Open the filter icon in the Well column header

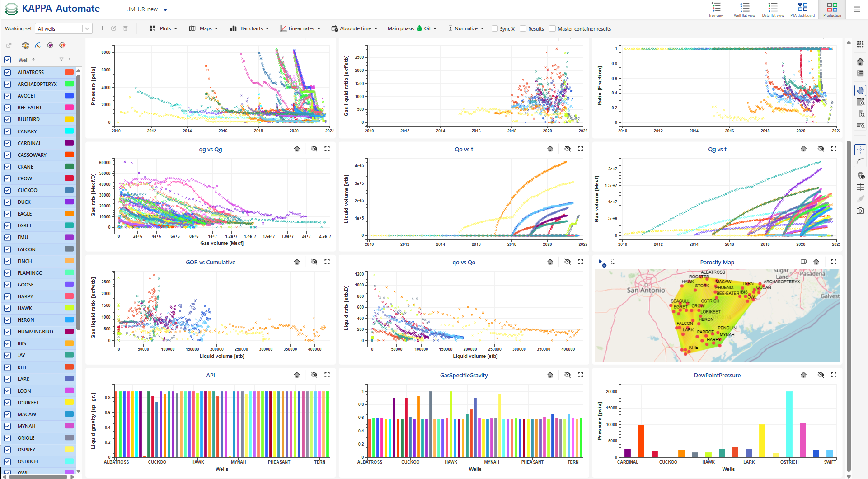pos(61,60)
